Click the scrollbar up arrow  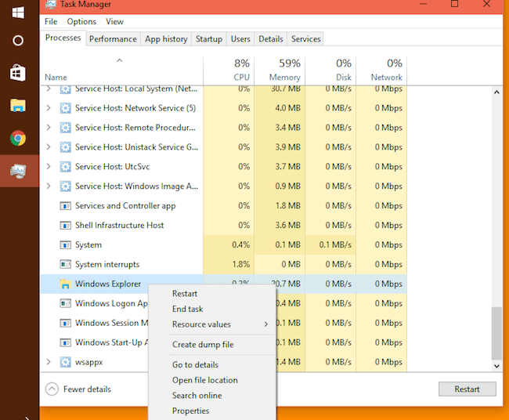(496, 92)
